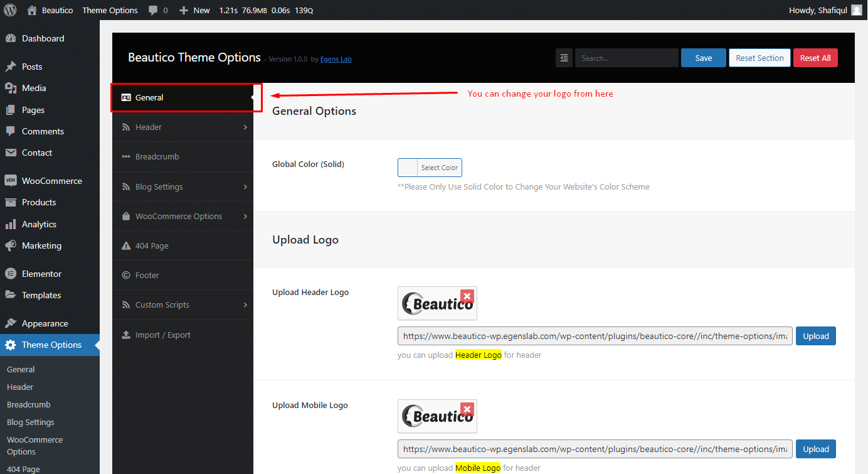
Task: Expand the Blog Settings section chevron
Action: point(245,187)
